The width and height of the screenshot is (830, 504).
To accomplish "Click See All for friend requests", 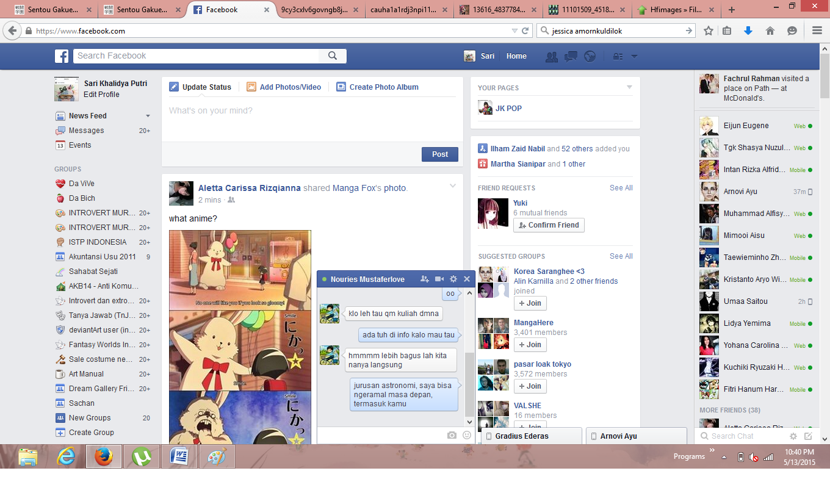I will (x=621, y=188).
